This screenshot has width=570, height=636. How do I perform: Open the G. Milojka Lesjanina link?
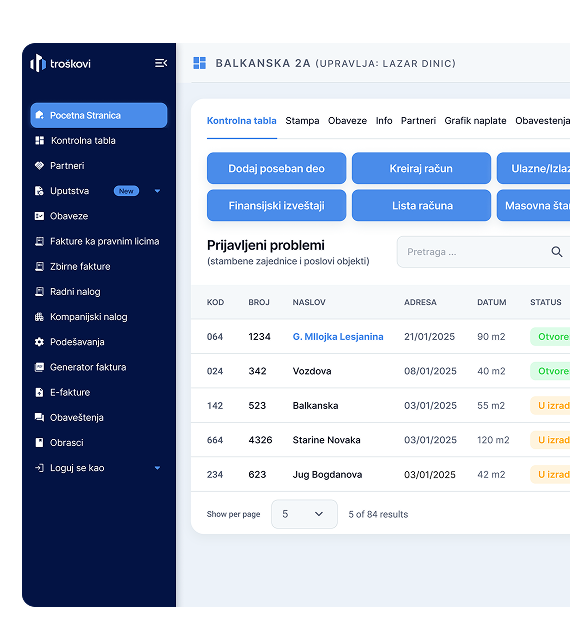[x=338, y=337]
